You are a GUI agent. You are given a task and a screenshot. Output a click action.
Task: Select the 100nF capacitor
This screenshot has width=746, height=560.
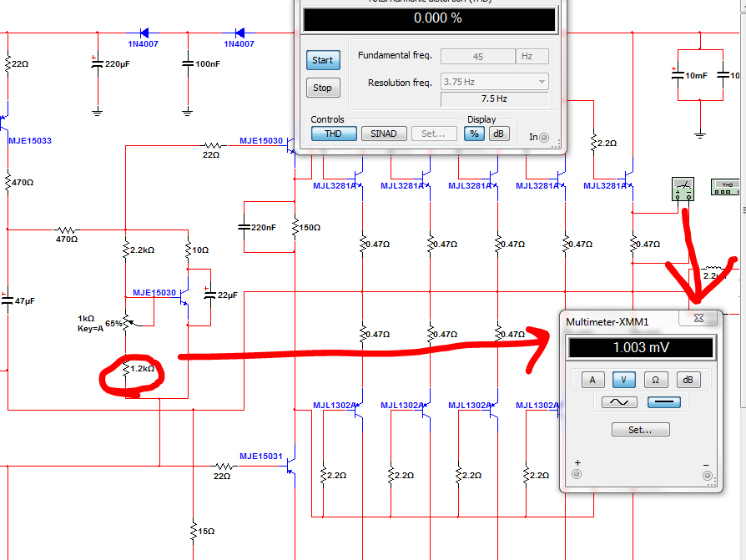(188, 63)
